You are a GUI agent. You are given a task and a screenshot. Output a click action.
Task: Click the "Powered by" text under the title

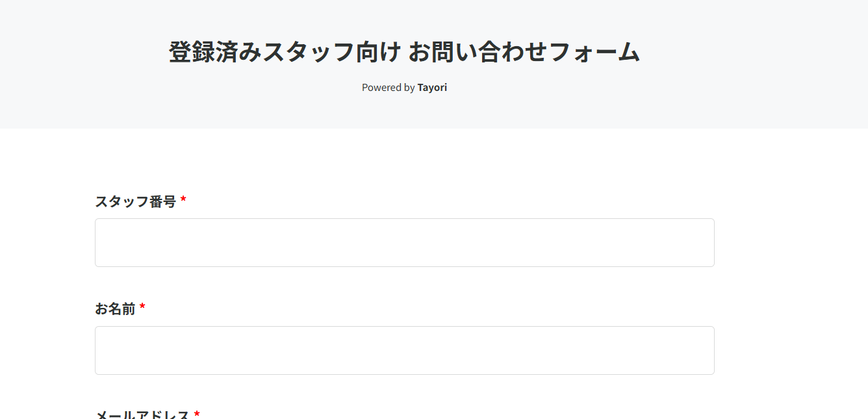[388, 88]
